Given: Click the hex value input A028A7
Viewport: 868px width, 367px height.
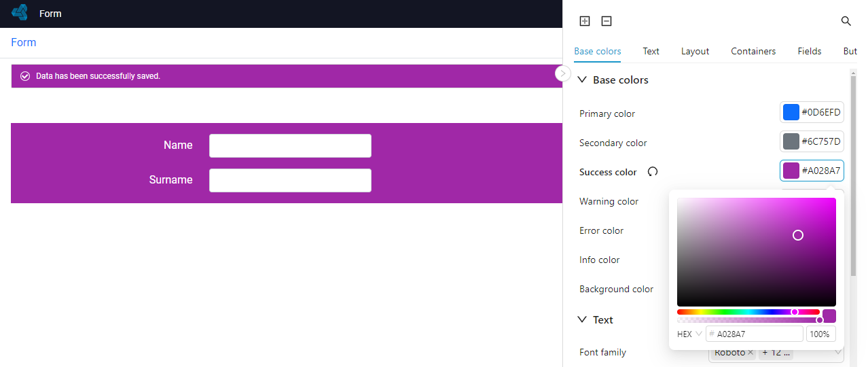Looking at the screenshot, I should (755, 334).
